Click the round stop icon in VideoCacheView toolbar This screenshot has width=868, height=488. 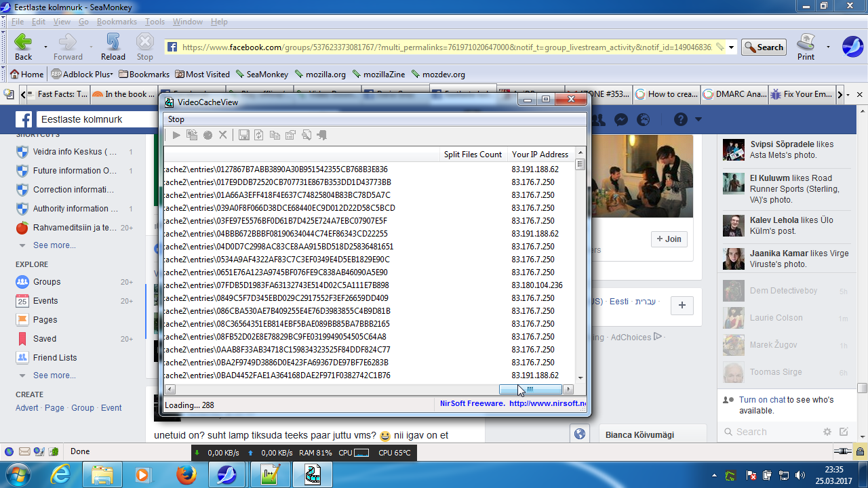coord(208,136)
